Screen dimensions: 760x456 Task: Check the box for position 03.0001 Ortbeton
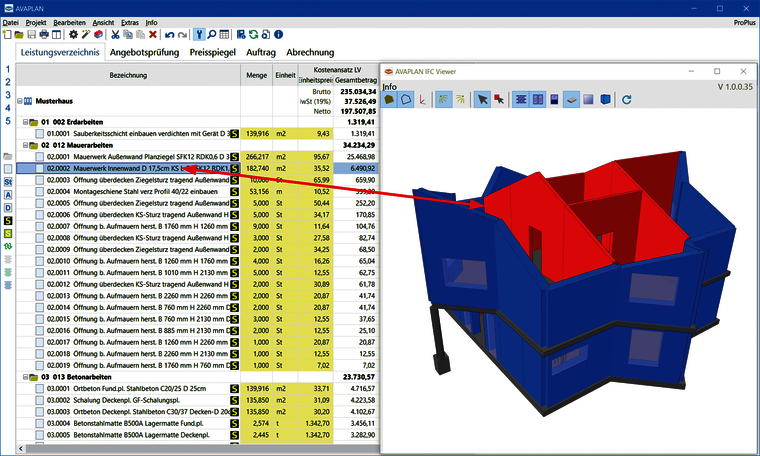tap(40, 389)
